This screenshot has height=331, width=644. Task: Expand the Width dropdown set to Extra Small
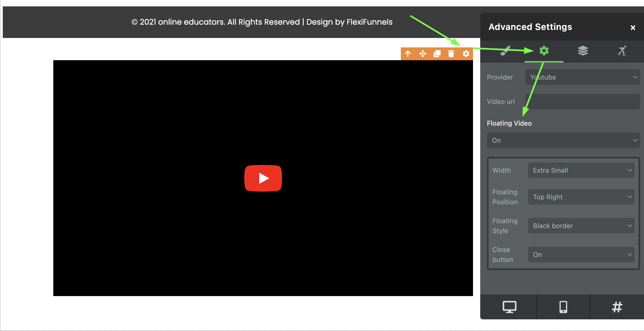pos(581,170)
